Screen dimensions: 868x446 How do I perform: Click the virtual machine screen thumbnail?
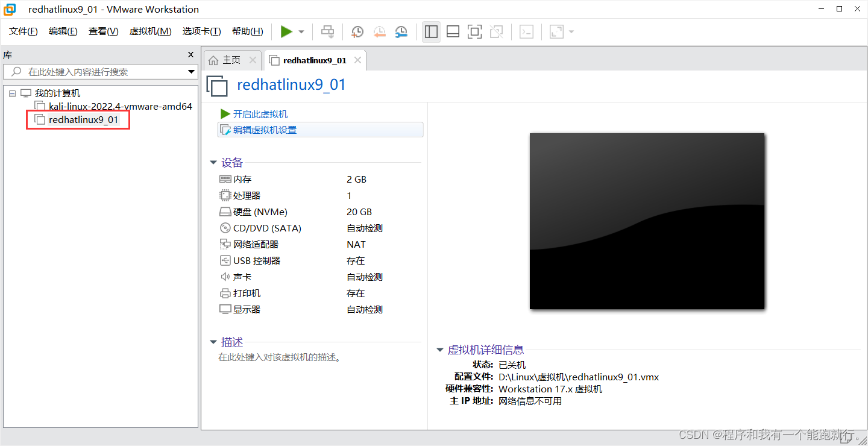coord(647,221)
